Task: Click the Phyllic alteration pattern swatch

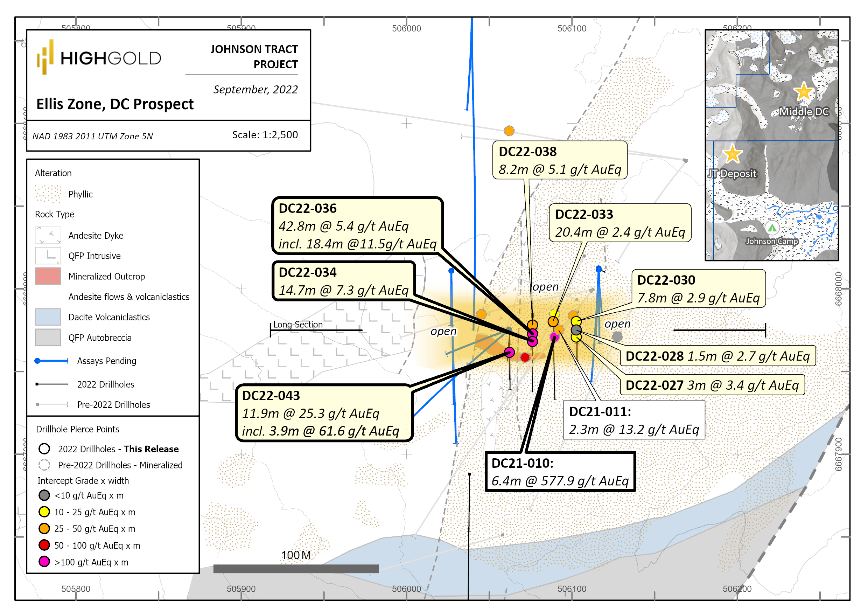Action: coord(48,194)
